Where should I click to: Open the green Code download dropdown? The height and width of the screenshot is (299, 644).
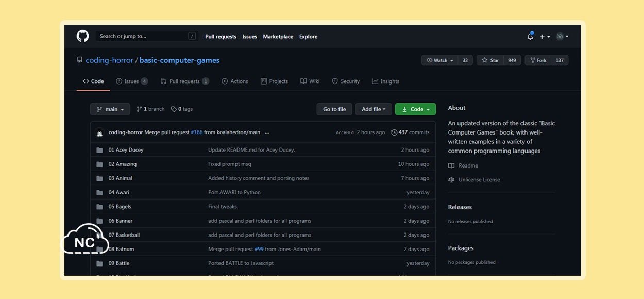coord(415,109)
